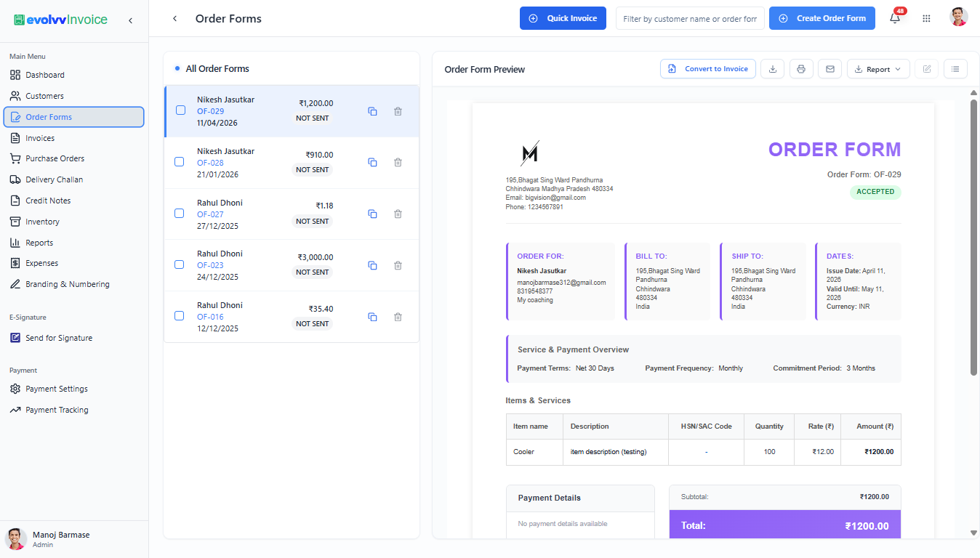980x558 pixels.
Task: Open Send for Signature
Action: [x=74, y=338]
